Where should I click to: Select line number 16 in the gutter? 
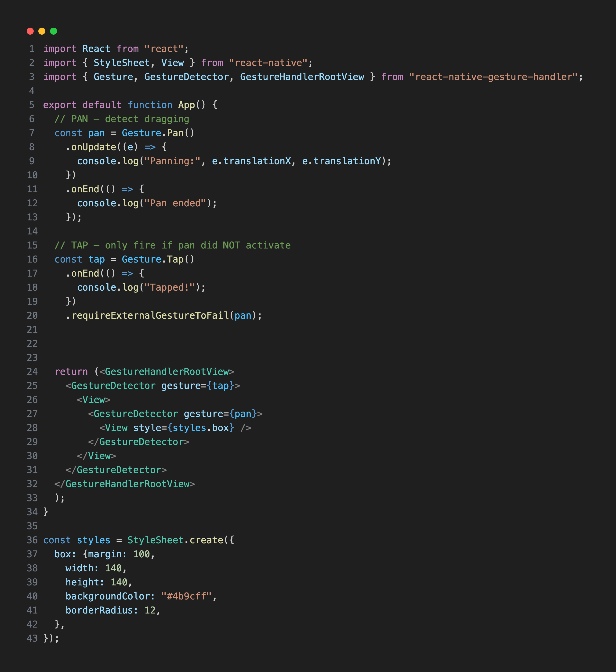(32, 259)
